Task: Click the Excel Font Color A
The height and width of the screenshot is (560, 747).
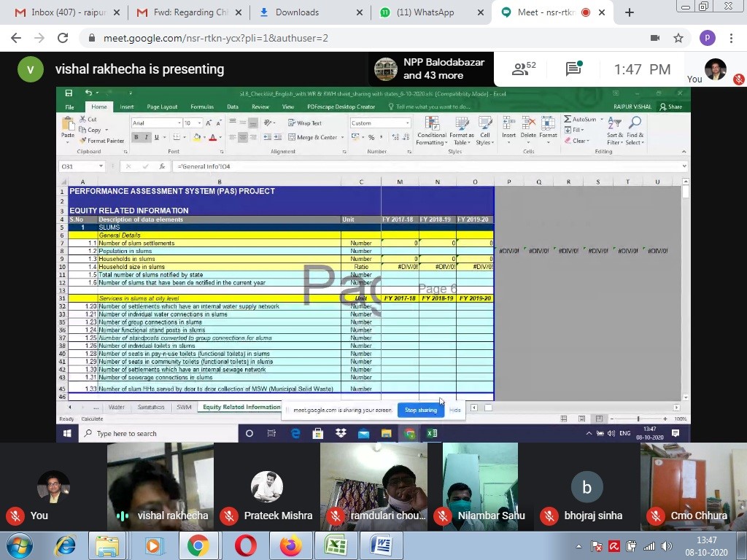Action: coord(212,138)
